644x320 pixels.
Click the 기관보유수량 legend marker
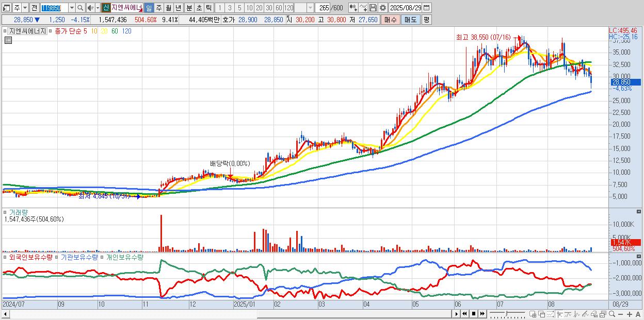[57, 257]
